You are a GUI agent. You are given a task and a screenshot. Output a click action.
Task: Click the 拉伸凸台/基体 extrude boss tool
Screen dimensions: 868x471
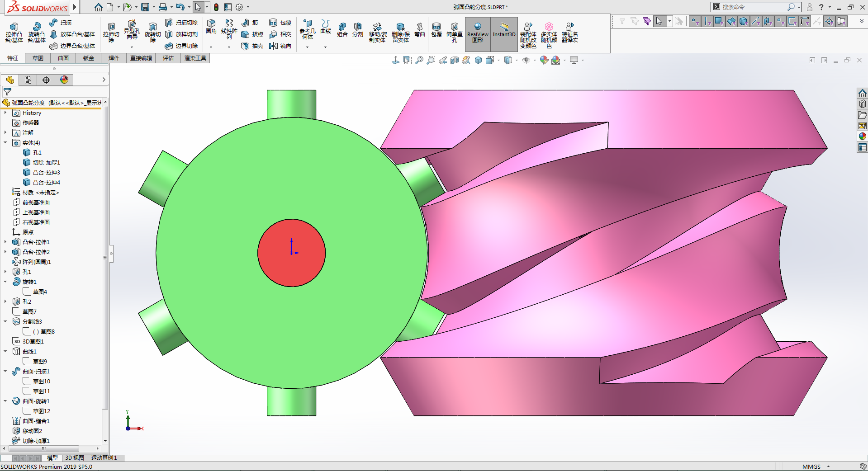tap(14, 32)
